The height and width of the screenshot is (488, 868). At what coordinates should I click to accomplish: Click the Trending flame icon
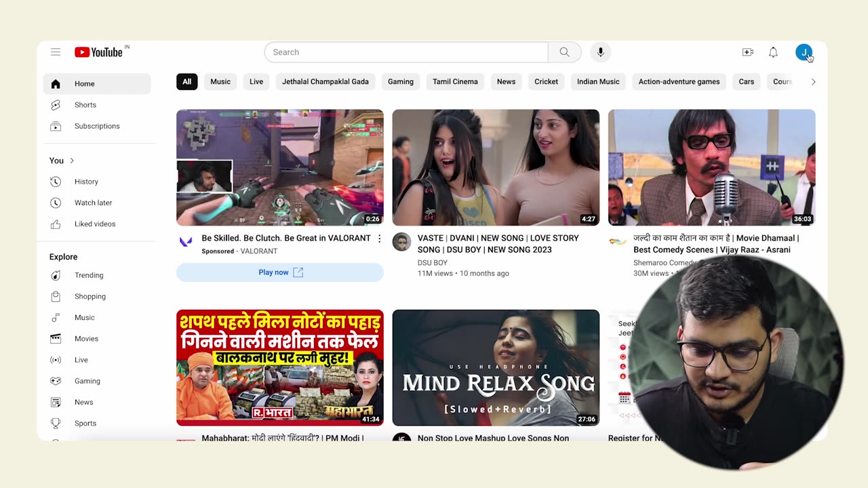(x=56, y=275)
